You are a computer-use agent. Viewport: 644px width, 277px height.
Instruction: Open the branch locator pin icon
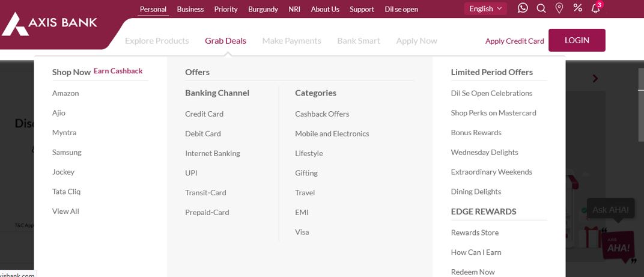(x=559, y=8)
